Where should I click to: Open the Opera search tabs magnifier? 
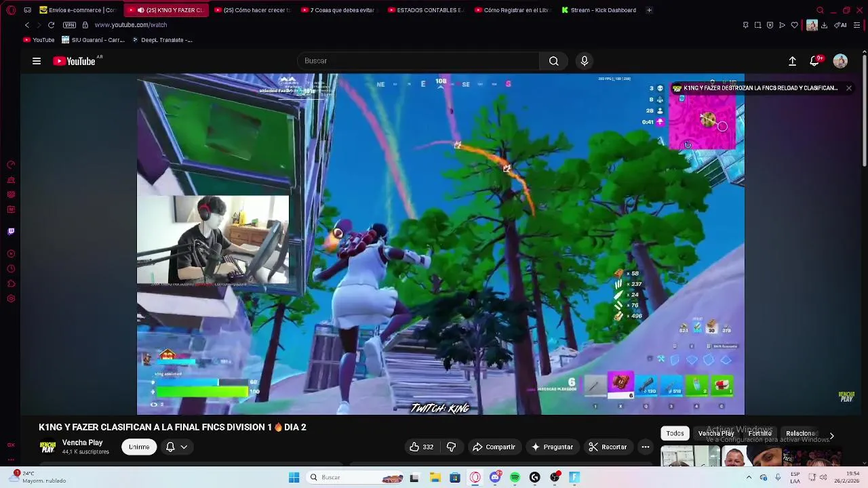pos(820,10)
